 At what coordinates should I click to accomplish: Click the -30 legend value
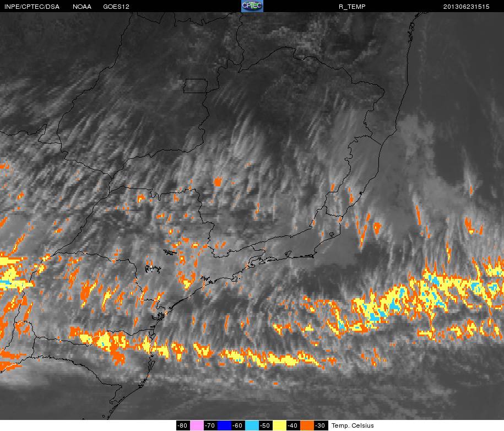coord(321,425)
